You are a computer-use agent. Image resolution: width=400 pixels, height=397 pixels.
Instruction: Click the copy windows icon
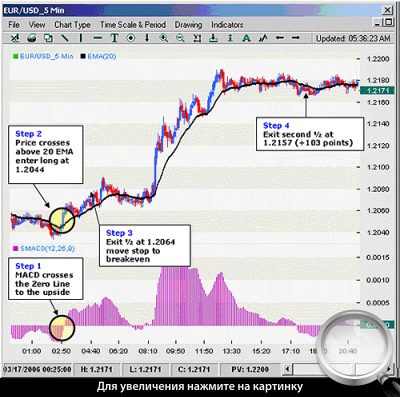point(48,38)
